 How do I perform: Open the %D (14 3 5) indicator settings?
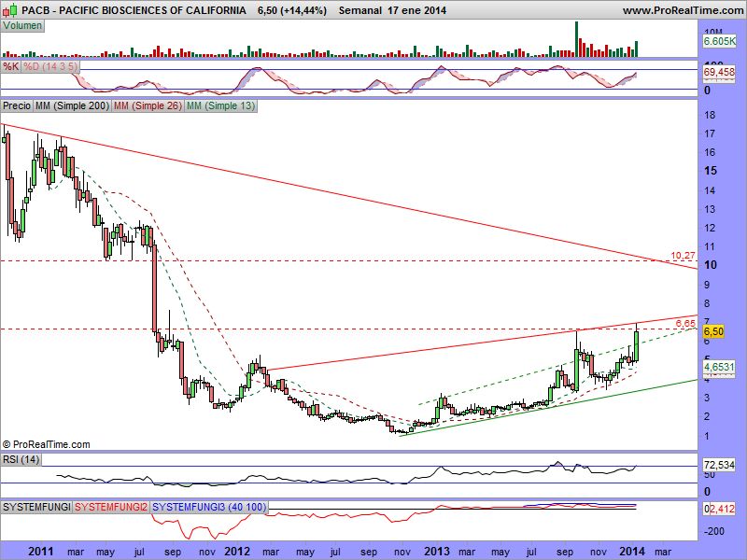50,66
